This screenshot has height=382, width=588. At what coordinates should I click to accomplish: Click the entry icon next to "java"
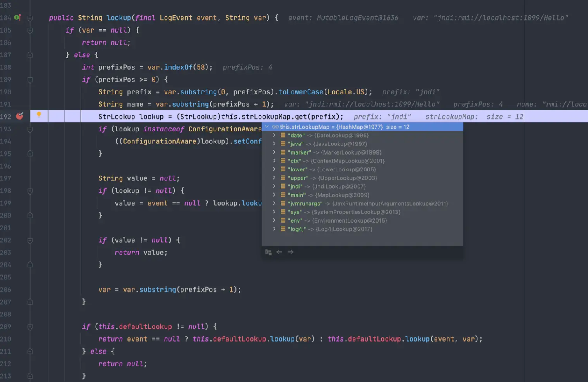(283, 144)
